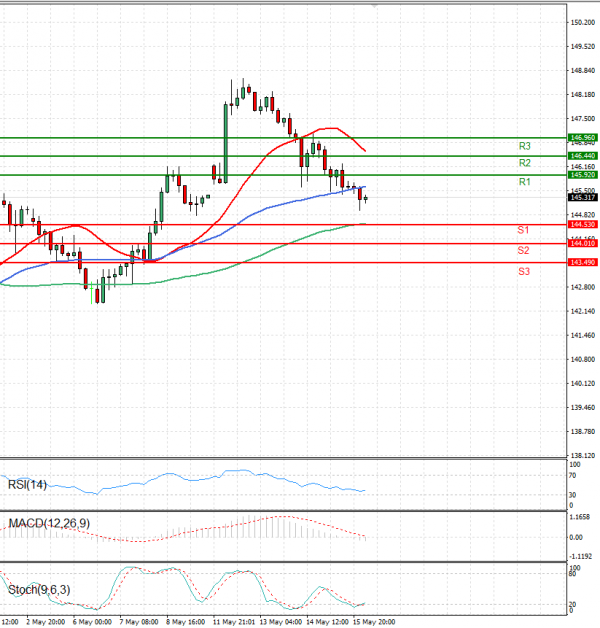Screen dimensions: 600x628
Task: Click the chart shift marker at top
Action: pyautogui.click(x=374, y=6)
